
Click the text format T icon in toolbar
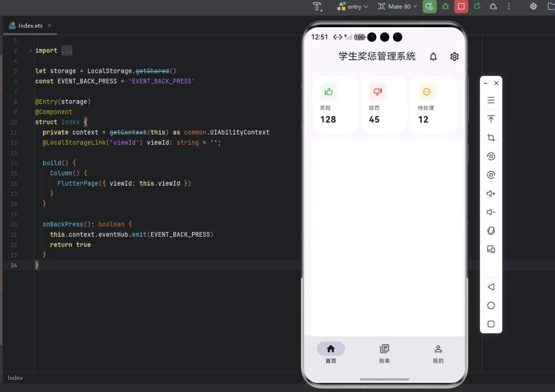[x=318, y=7]
